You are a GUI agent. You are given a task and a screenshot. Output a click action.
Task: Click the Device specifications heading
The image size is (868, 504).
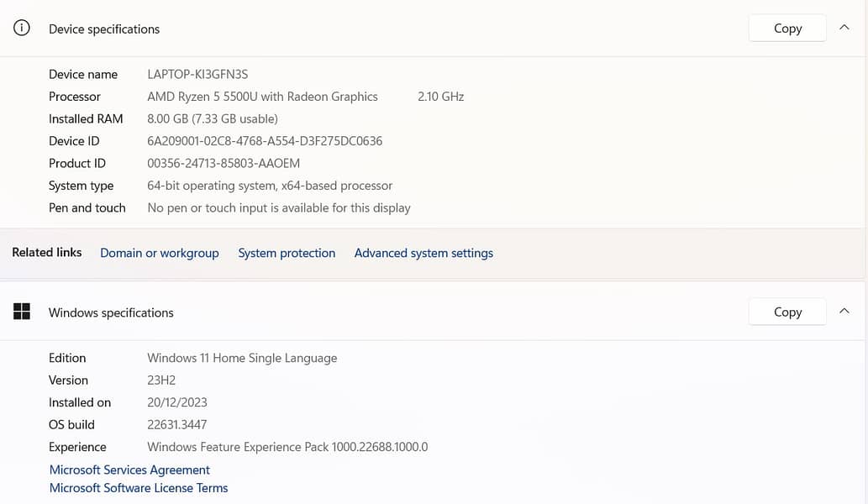coord(104,29)
